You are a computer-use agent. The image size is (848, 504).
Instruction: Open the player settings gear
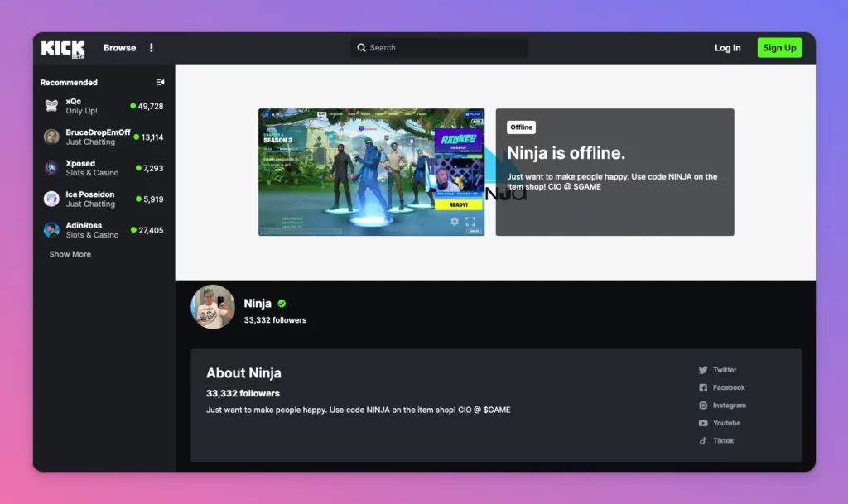pyautogui.click(x=455, y=222)
